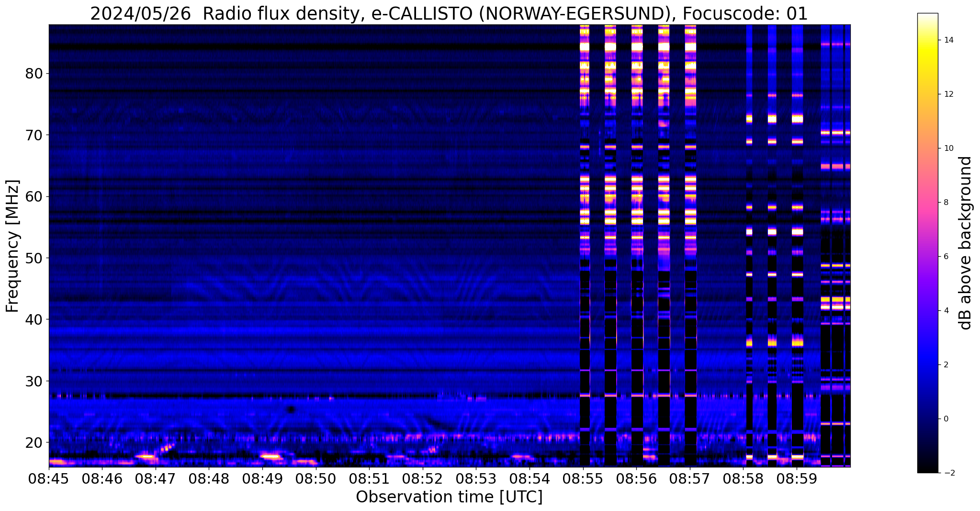
Task: Click the 08:46 time tick label
Action: pos(102,478)
